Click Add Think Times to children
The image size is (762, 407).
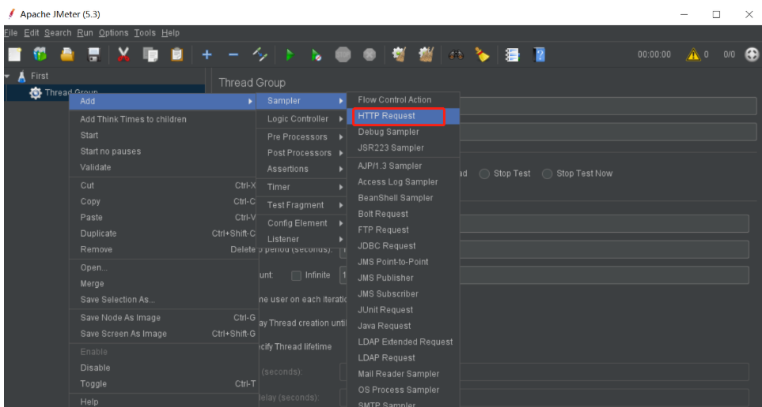pos(133,119)
